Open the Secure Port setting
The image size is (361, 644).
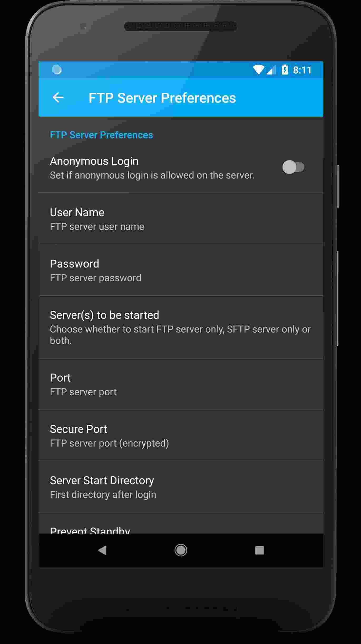coord(181,435)
